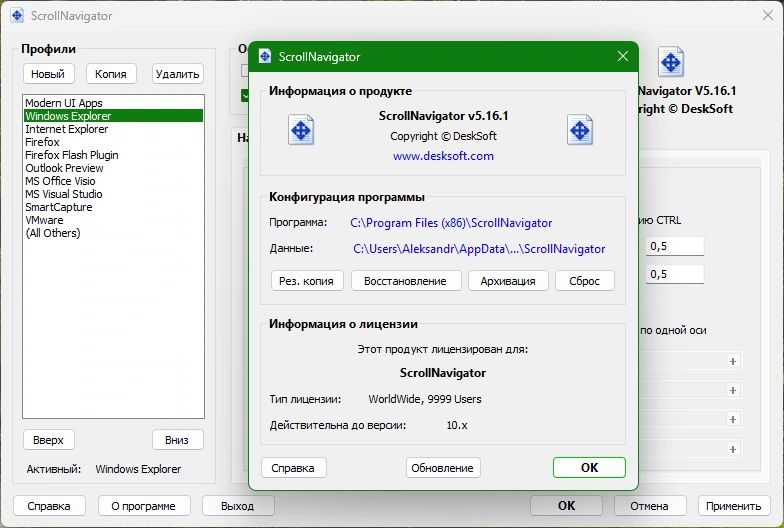Click the Восстановление button
The width and height of the screenshot is (784, 528).
[x=406, y=281]
